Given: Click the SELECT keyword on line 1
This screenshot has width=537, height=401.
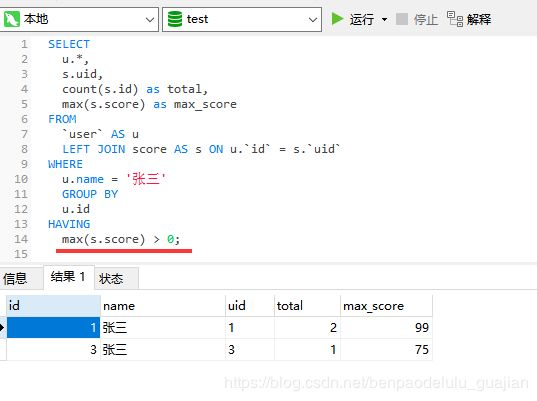Looking at the screenshot, I should 69,44.
